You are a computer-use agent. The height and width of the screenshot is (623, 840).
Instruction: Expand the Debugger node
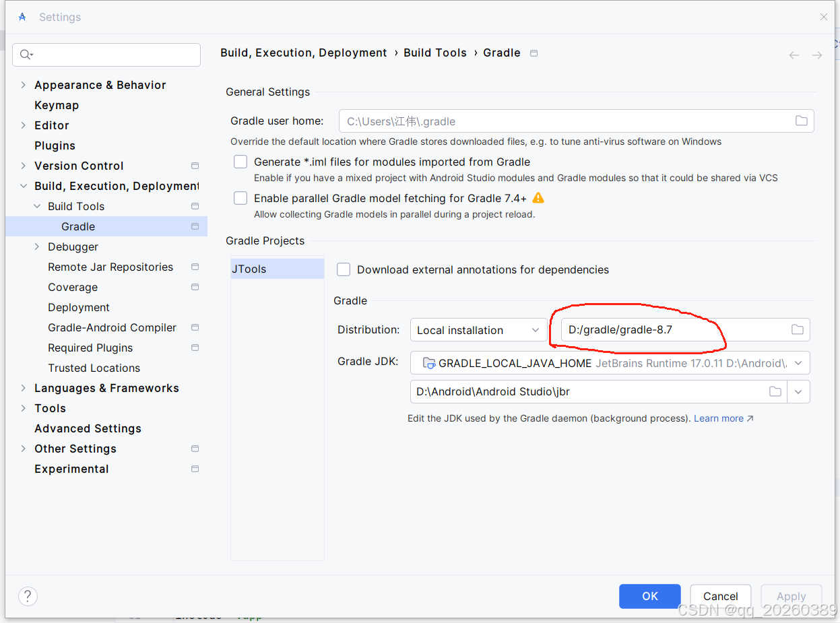pyautogui.click(x=37, y=247)
